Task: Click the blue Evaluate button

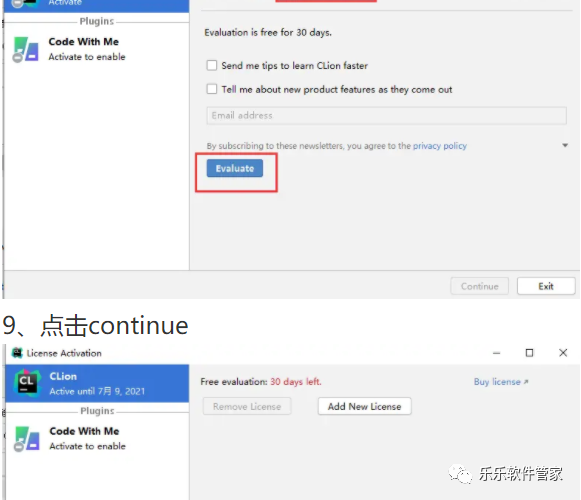Action: 235,168
